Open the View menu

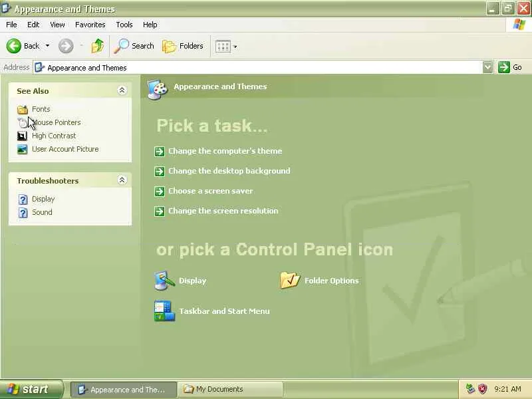click(57, 25)
